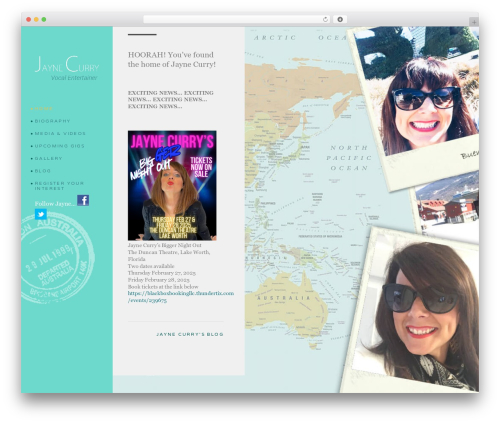Go to the Home menu item

point(44,109)
